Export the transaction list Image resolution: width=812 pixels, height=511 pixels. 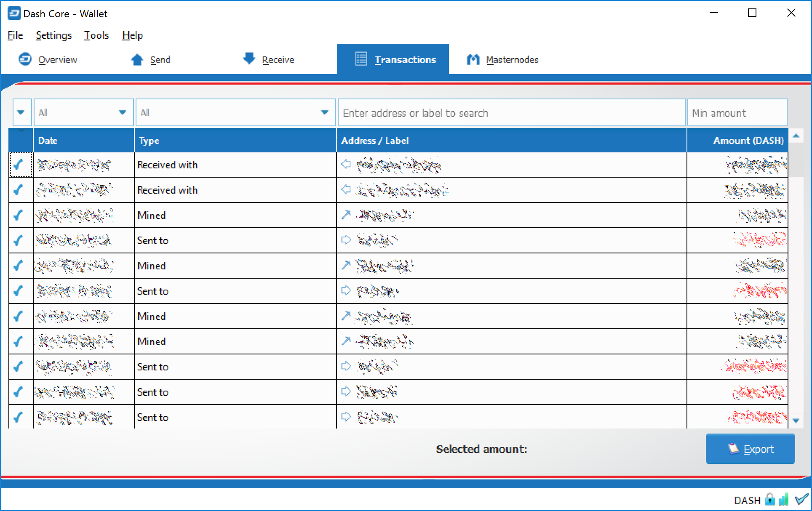click(751, 449)
